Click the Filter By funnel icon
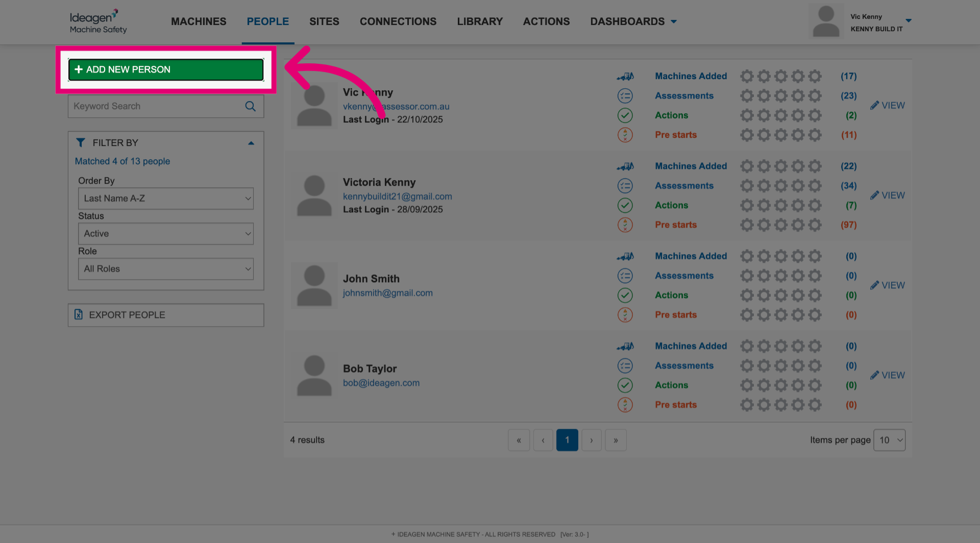Image resolution: width=980 pixels, height=543 pixels. pos(81,142)
